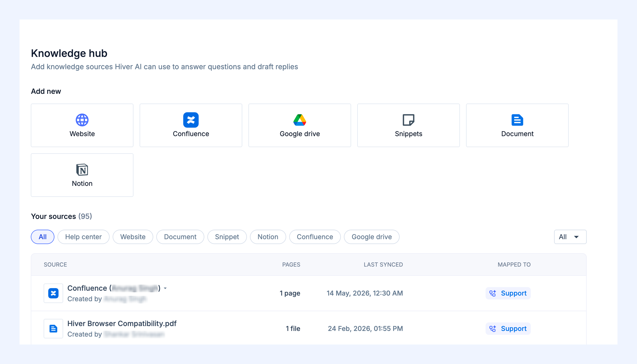Click the Website globe icon
637x364 pixels.
click(x=82, y=120)
